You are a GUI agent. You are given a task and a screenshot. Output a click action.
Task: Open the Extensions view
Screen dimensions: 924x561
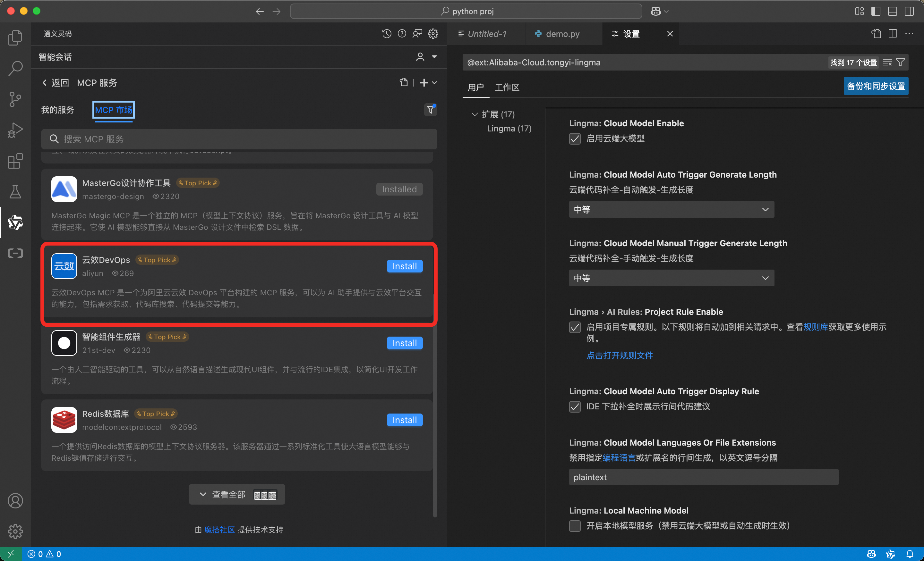[x=15, y=161]
